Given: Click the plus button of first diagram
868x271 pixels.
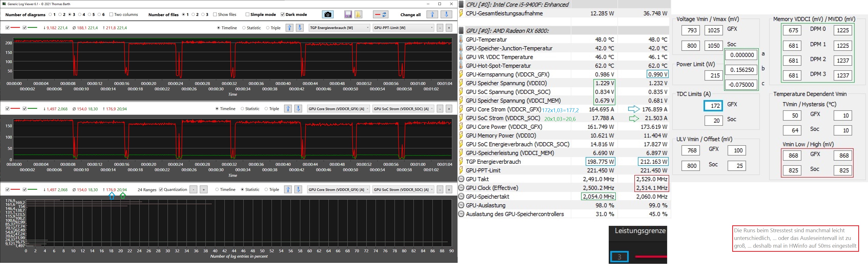Looking at the screenshot, I should click(449, 28).
